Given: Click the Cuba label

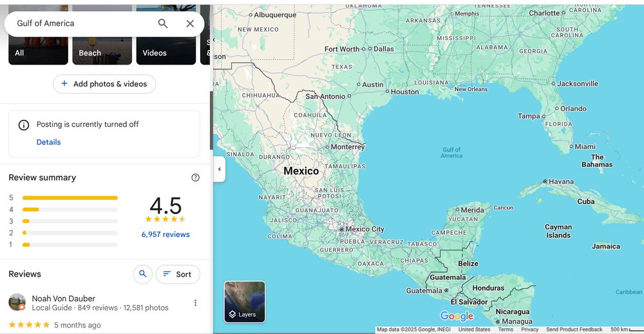Looking at the screenshot, I should (x=585, y=202).
